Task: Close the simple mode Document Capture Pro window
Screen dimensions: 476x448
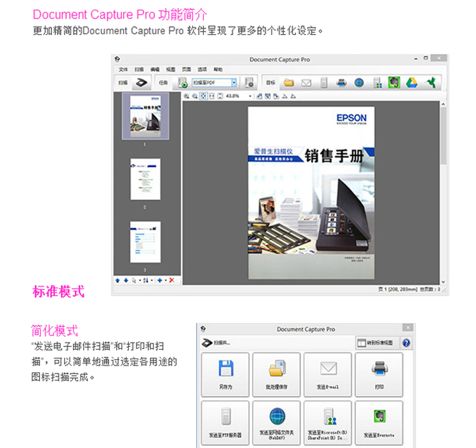Action: (407, 327)
